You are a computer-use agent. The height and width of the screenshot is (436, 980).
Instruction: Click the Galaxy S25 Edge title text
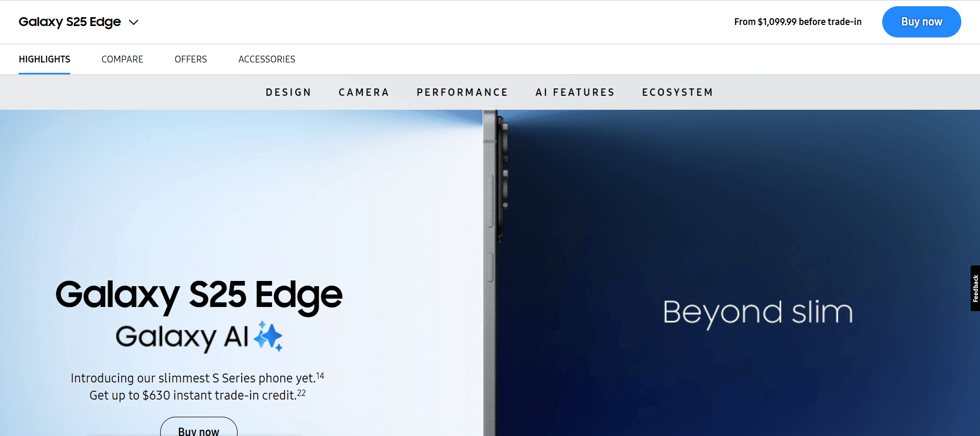(x=70, y=22)
